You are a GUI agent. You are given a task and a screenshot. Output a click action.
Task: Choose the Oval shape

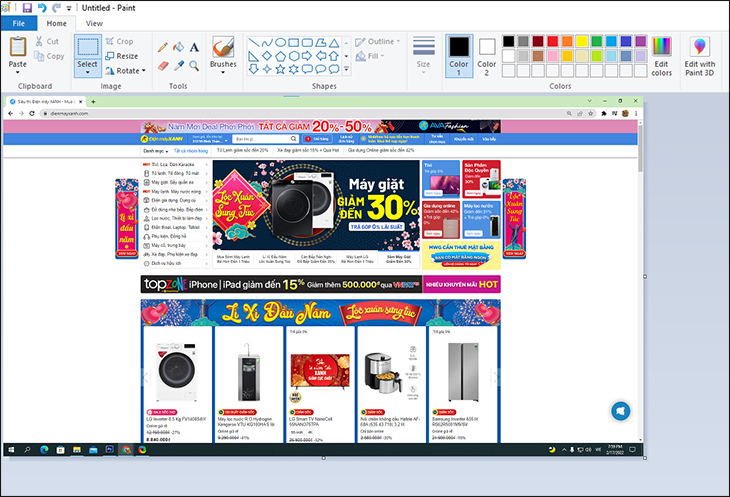pyautogui.click(x=280, y=43)
